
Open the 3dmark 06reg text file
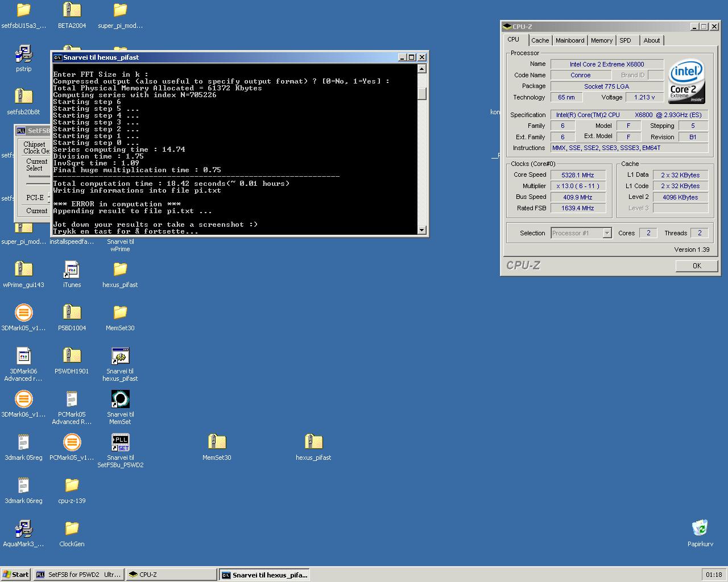[23, 485]
